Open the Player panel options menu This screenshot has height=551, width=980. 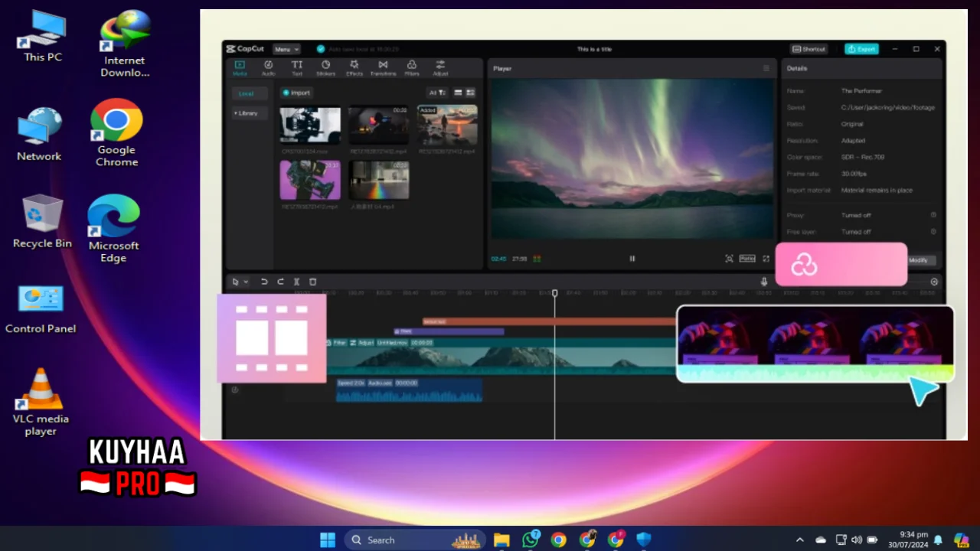coord(766,68)
